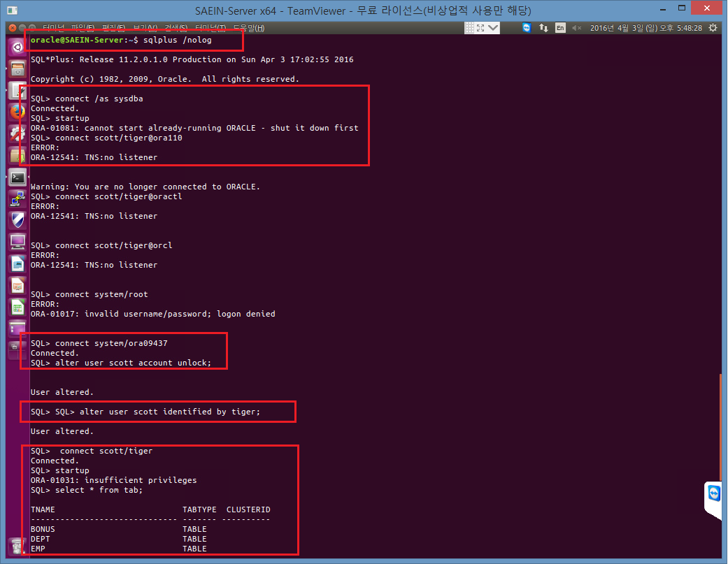Launch the text editor dock icon

pyautogui.click(x=17, y=90)
